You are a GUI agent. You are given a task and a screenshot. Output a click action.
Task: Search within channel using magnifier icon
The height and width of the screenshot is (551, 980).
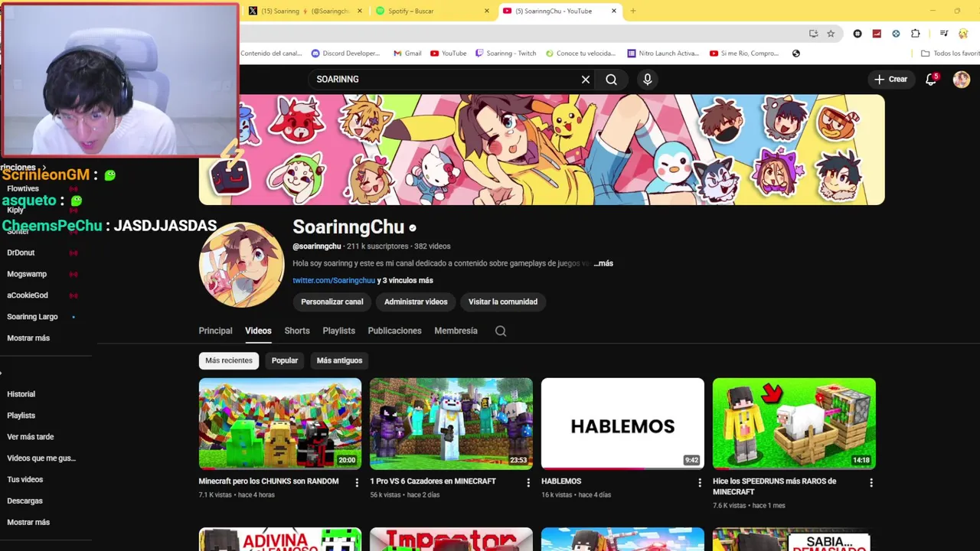click(501, 331)
